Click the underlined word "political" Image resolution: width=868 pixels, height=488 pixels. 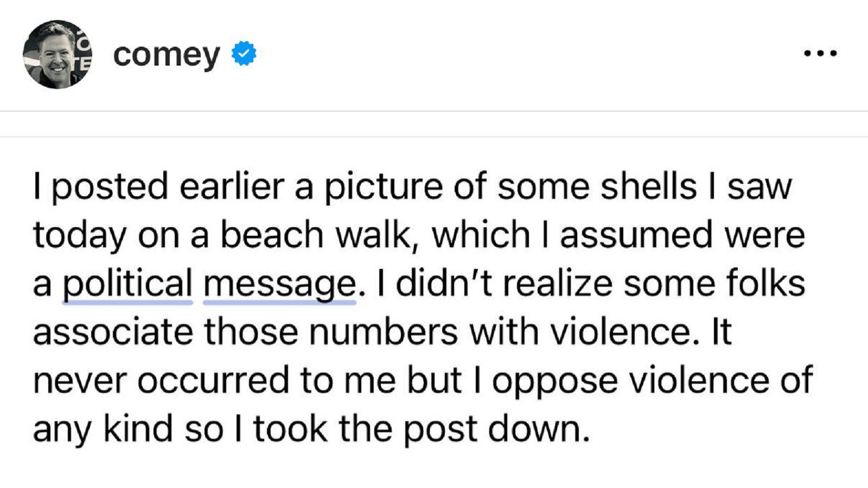[127, 284]
